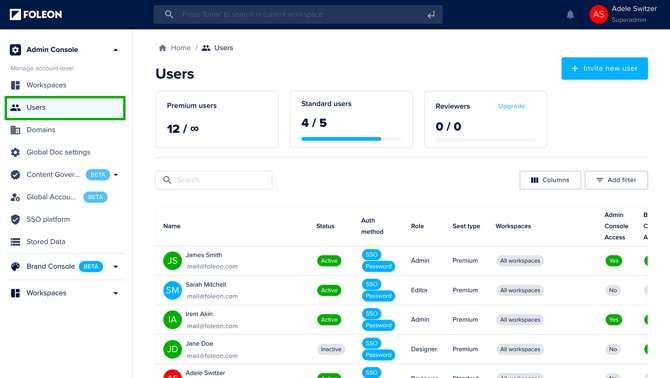Open the notifications bell
Screen dimensions: 670x378
(x=570, y=15)
